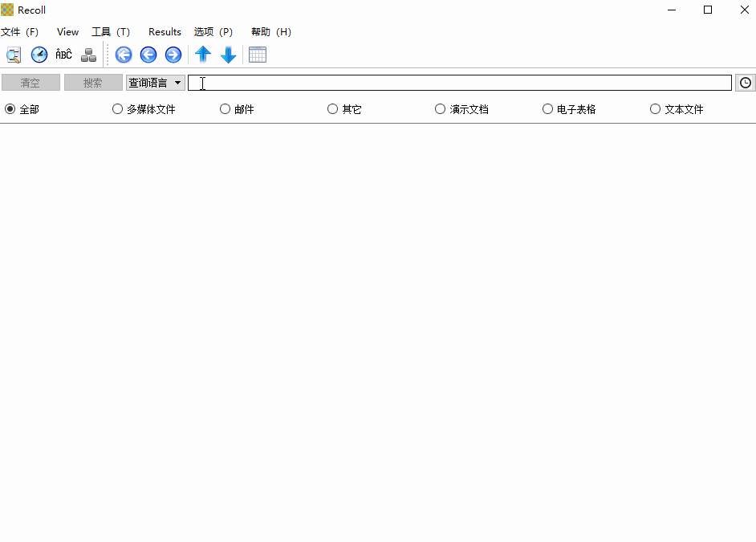Maximize the Recoll window
This screenshot has width=756, height=542.
tap(708, 10)
